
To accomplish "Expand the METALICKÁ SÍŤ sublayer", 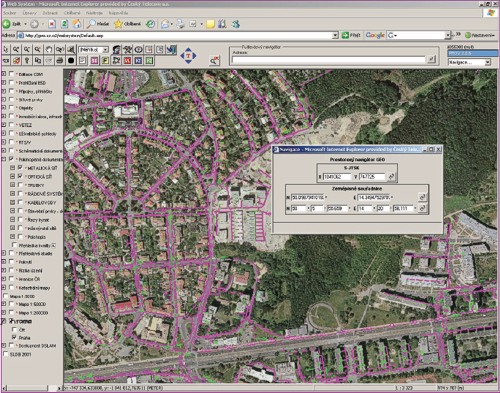I will click(x=12, y=168).
